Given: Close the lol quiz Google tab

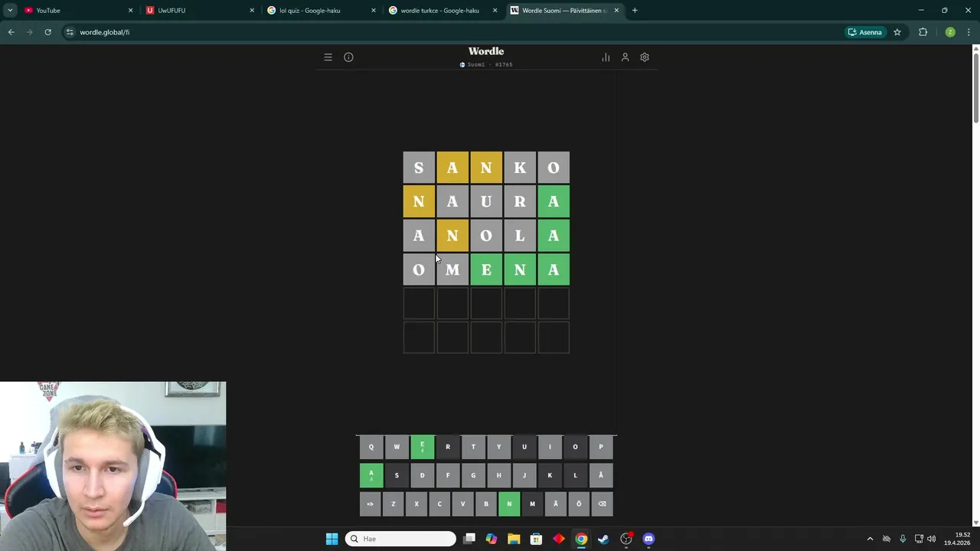Looking at the screenshot, I should (x=374, y=11).
